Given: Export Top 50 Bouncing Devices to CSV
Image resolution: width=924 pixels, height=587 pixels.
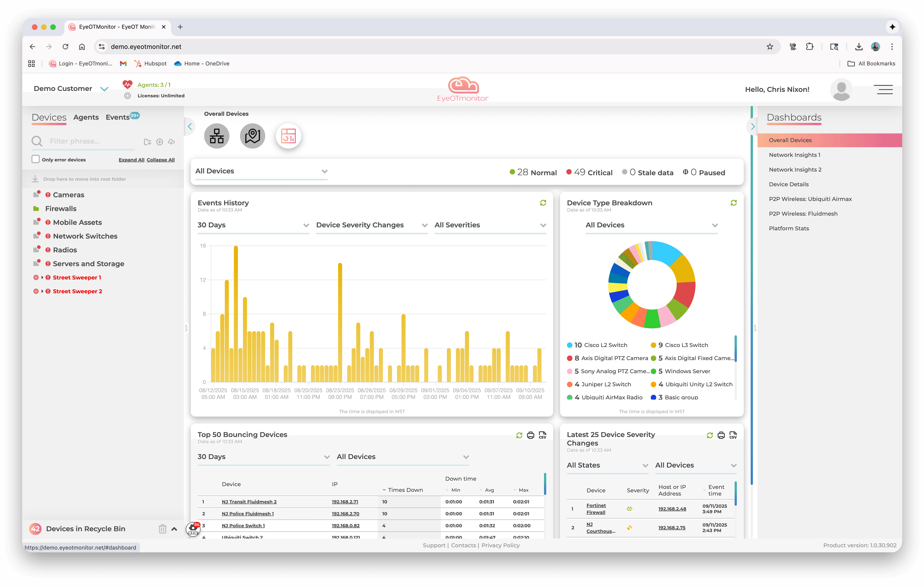Looking at the screenshot, I should tap(542, 435).
